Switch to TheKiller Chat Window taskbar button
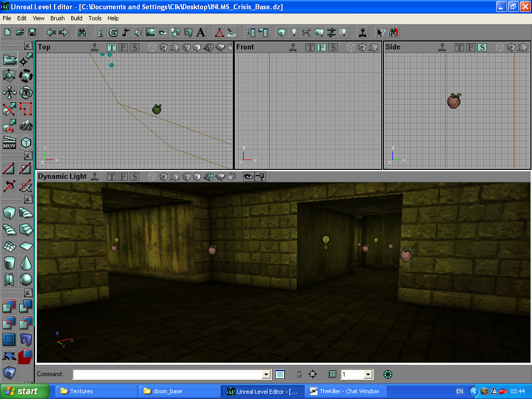Viewport: 532px width, 399px height. pos(344,391)
